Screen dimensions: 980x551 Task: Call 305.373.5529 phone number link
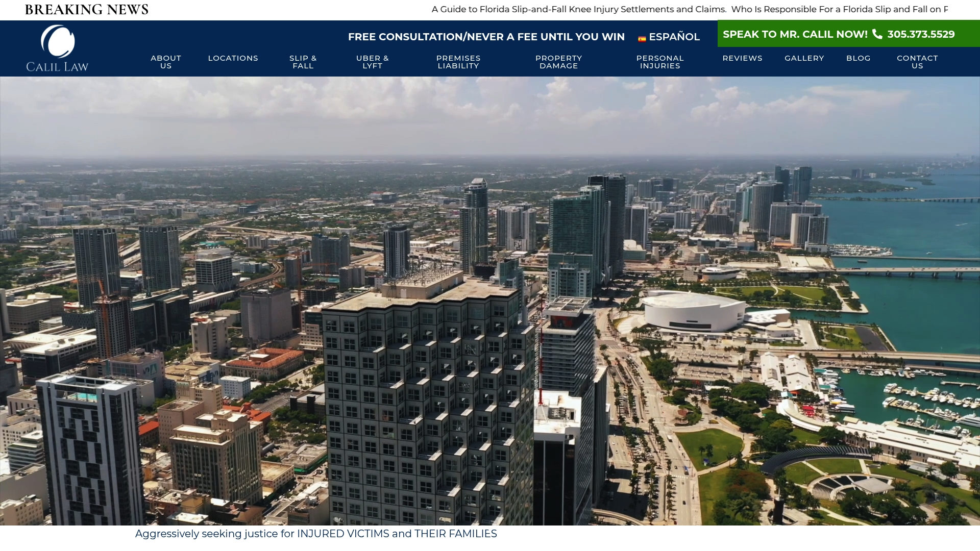(x=921, y=34)
